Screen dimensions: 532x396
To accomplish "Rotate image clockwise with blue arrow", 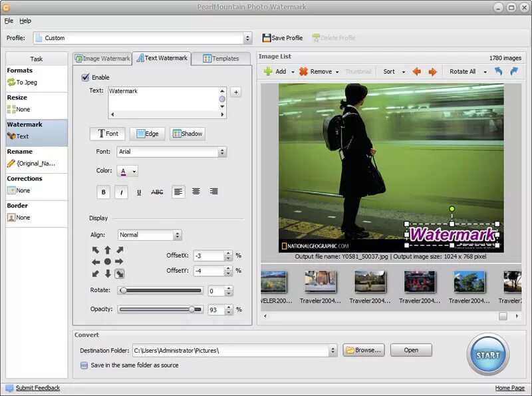I will click(514, 71).
